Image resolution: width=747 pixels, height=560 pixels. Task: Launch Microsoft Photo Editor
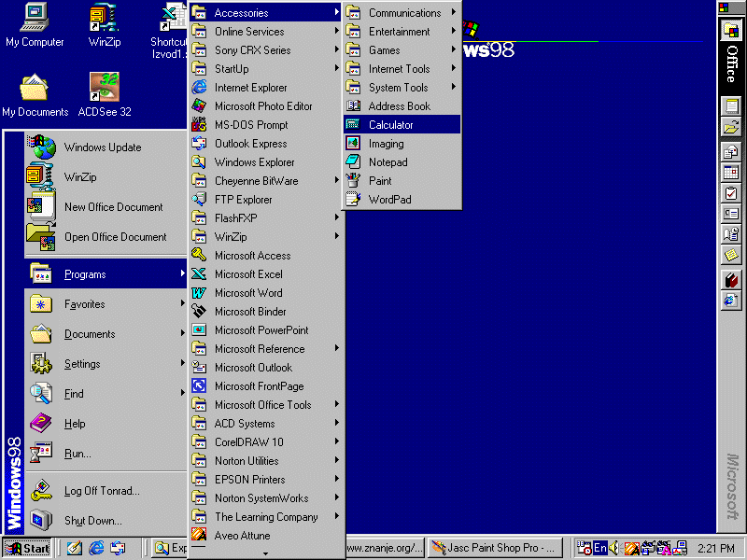pyautogui.click(x=266, y=106)
